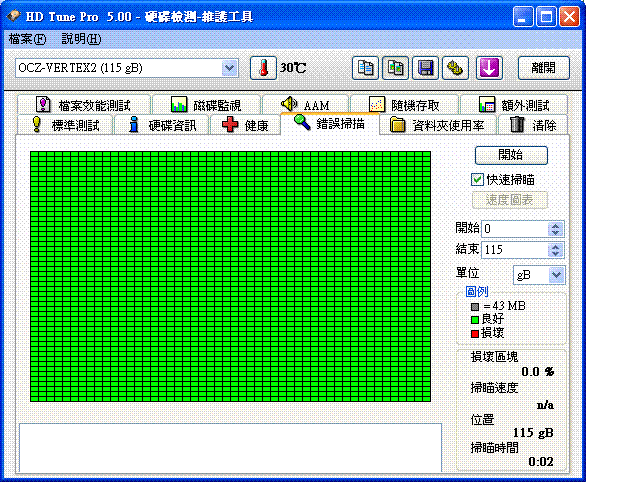640x482 pixels.
Task: Increase the 結束 value spinner up
Action: pos(556,247)
